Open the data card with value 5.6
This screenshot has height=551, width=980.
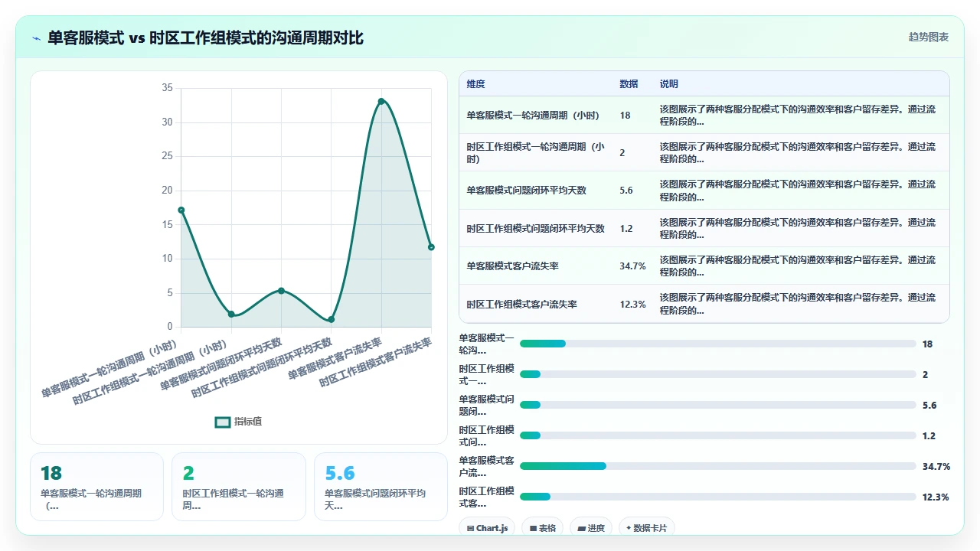coord(381,487)
